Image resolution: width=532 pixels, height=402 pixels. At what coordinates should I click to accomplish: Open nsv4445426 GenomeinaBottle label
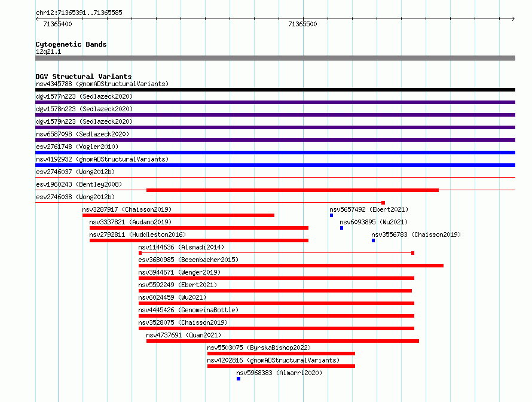pyautogui.click(x=188, y=310)
